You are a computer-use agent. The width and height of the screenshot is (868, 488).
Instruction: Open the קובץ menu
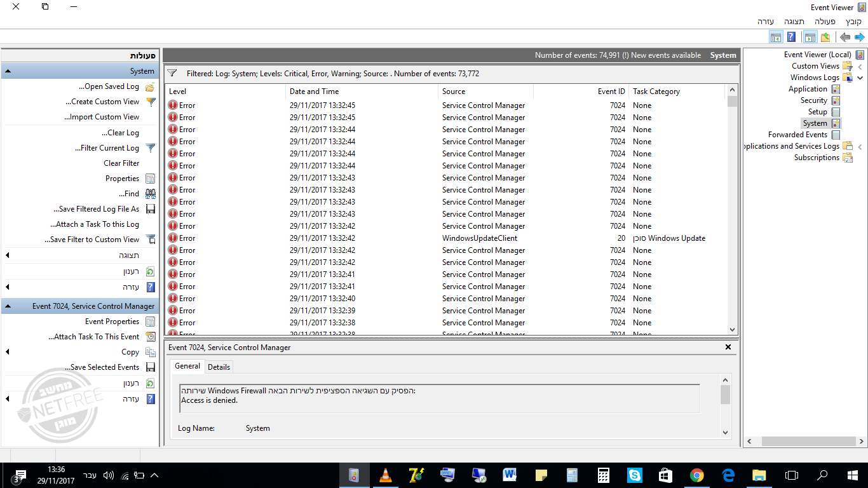pyautogui.click(x=853, y=22)
